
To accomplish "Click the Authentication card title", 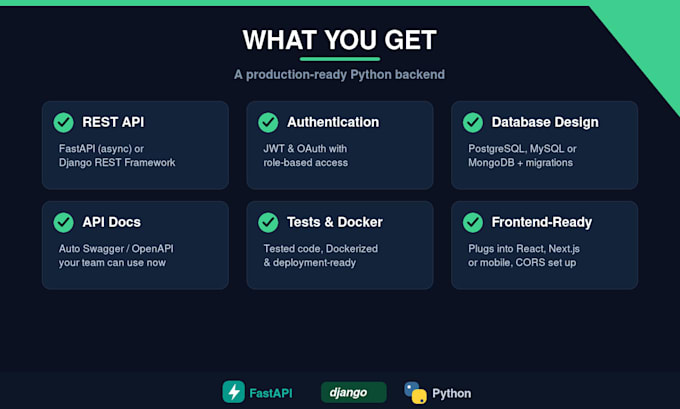I will point(333,122).
